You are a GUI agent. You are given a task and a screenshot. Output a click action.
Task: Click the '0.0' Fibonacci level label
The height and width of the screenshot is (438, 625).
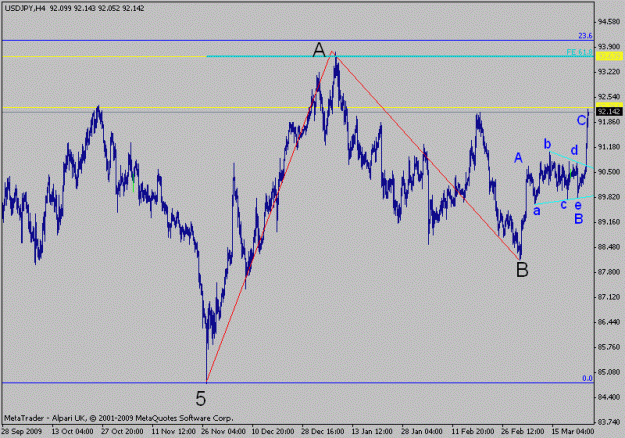pyautogui.click(x=588, y=378)
